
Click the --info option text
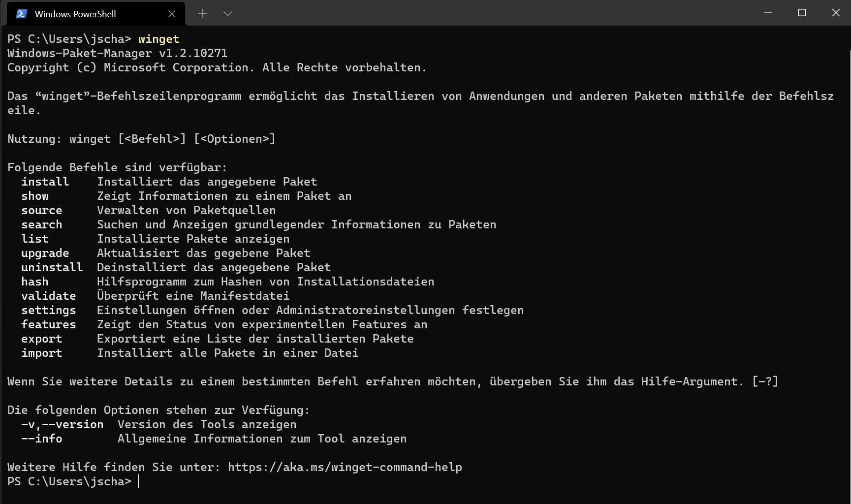click(41, 439)
